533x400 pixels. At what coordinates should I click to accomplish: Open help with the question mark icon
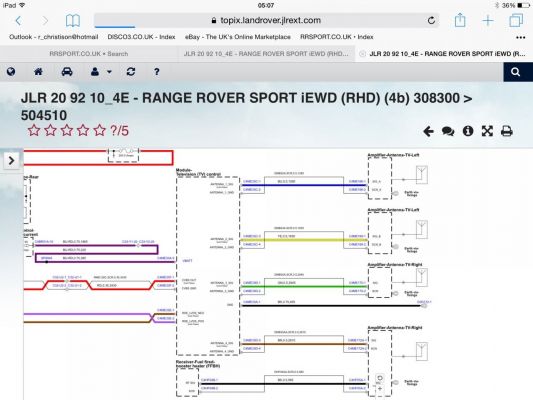pos(156,72)
